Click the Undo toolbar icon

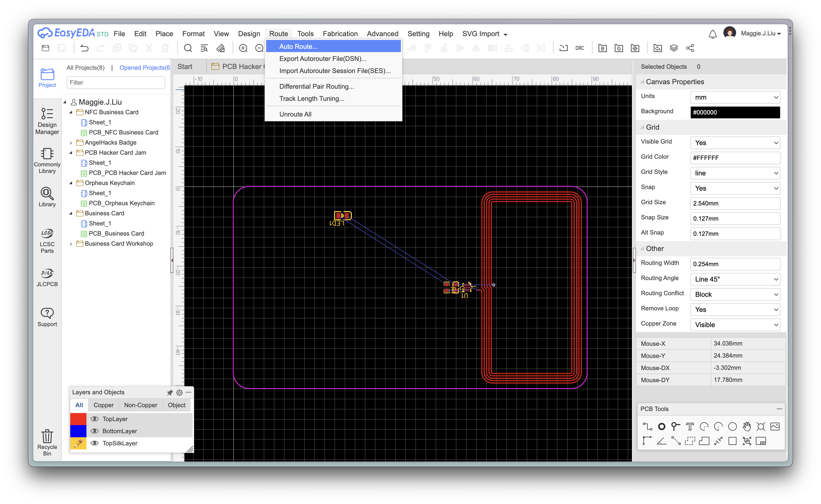coord(84,48)
